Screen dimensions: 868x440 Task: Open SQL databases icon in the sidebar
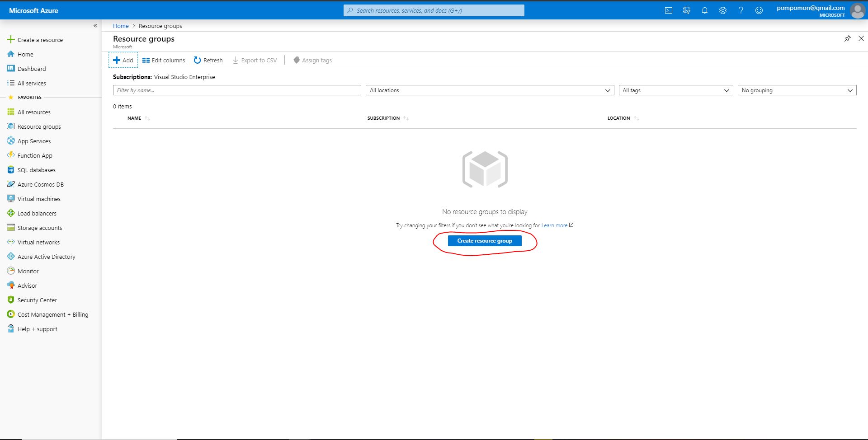(11, 170)
